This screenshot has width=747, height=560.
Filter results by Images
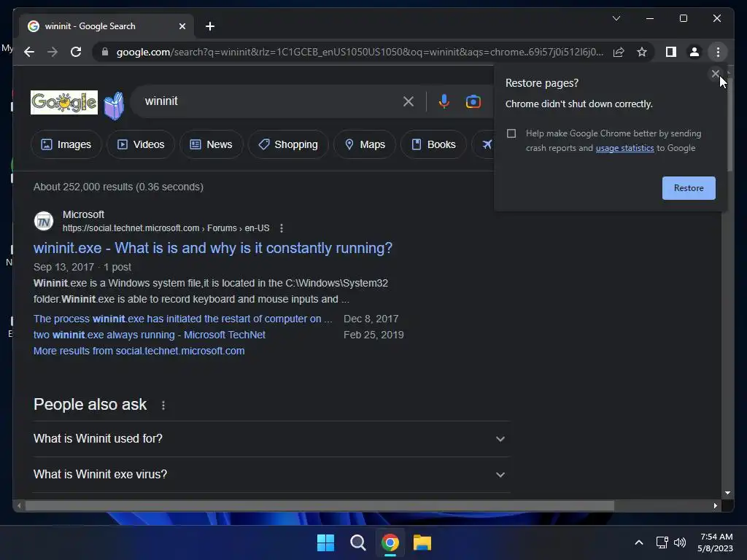tap(66, 144)
